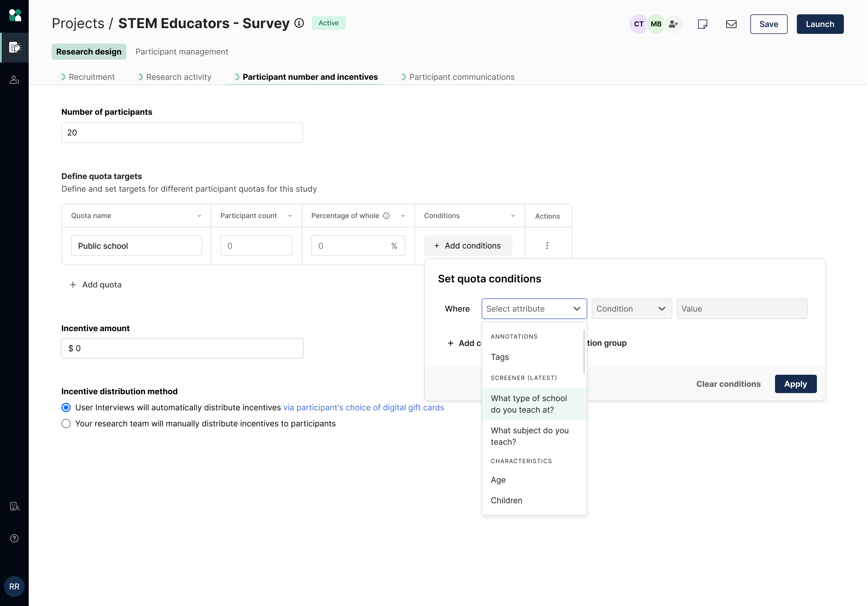Expand Quota name column sort chevron
This screenshot has width=868, height=606.
199,216
